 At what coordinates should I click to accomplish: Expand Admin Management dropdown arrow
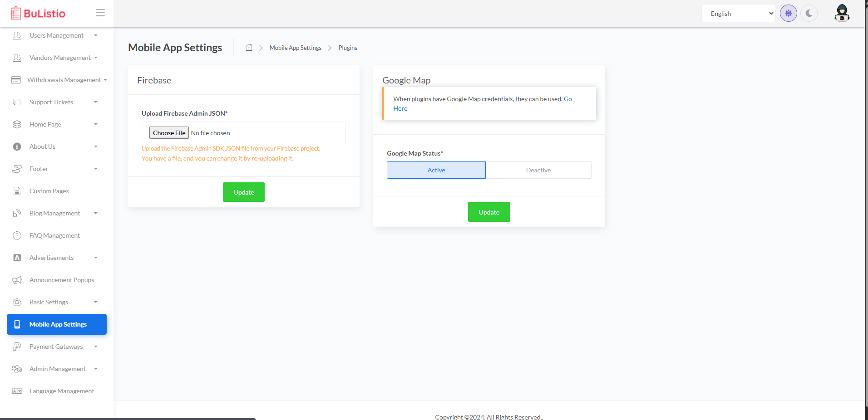pos(96,369)
